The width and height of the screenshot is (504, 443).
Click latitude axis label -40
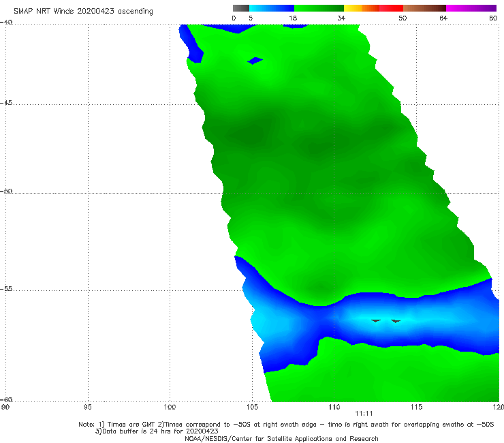pos(6,22)
